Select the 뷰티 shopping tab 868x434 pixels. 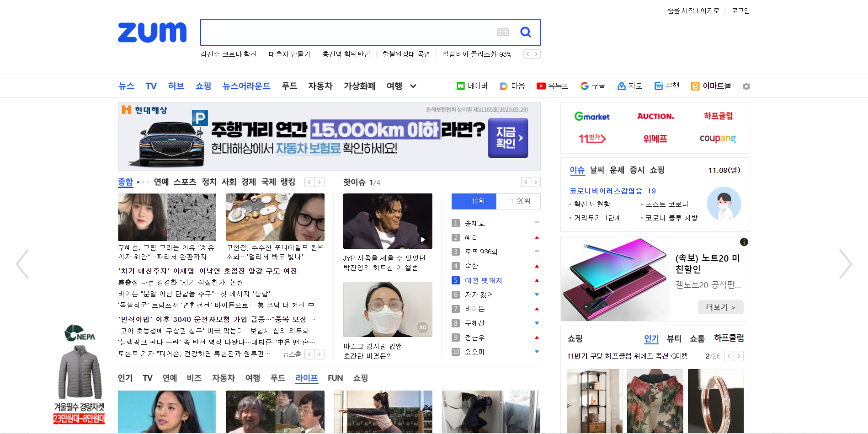coord(674,338)
